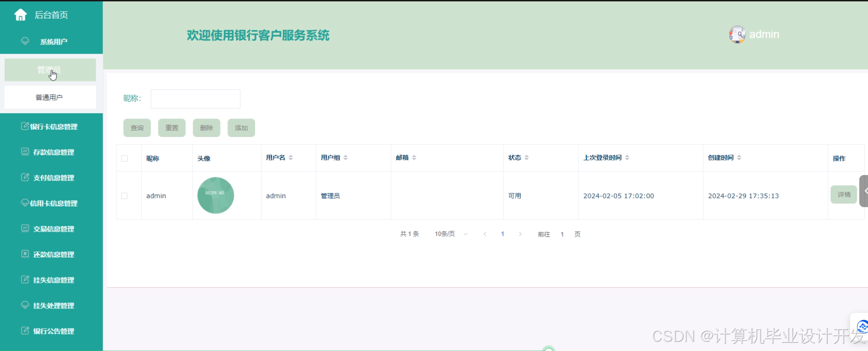
Task: Click the 删除 button
Action: pyautogui.click(x=206, y=128)
